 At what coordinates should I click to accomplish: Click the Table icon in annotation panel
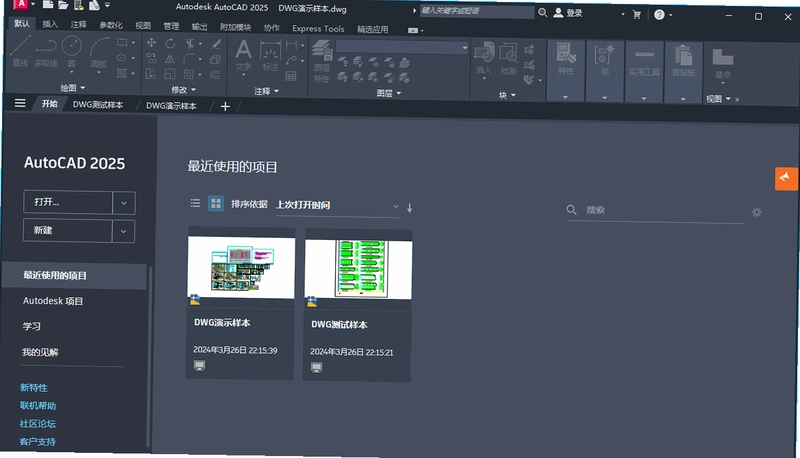[x=291, y=77]
